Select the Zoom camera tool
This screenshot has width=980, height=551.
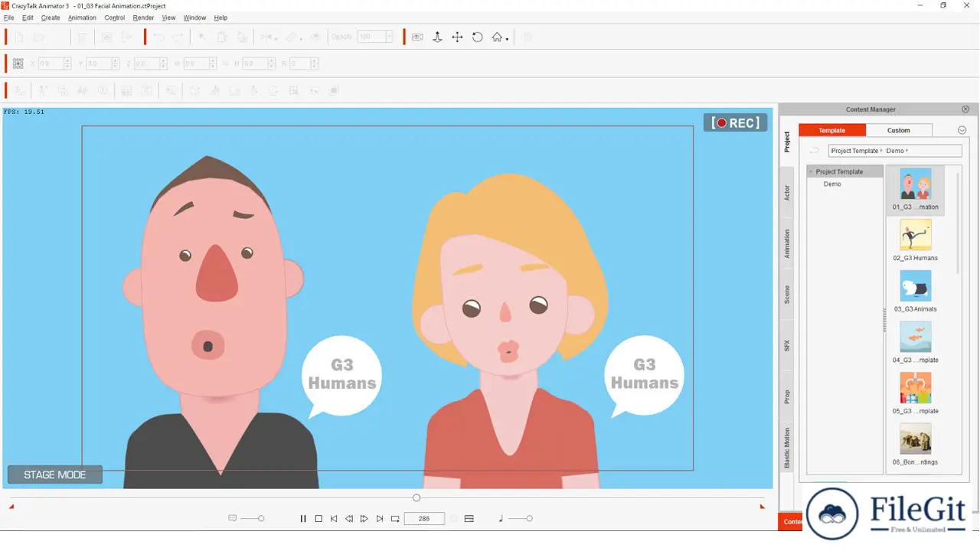[437, 37]
